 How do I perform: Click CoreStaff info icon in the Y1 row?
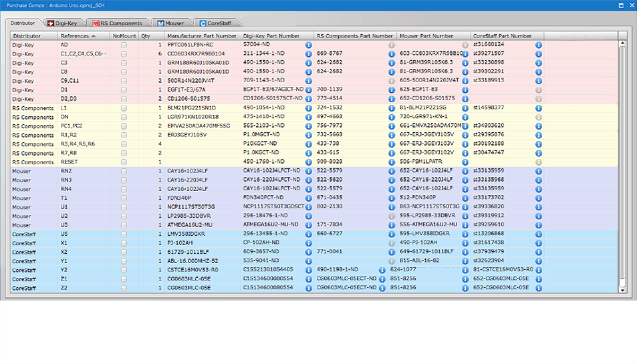[538, 261]
